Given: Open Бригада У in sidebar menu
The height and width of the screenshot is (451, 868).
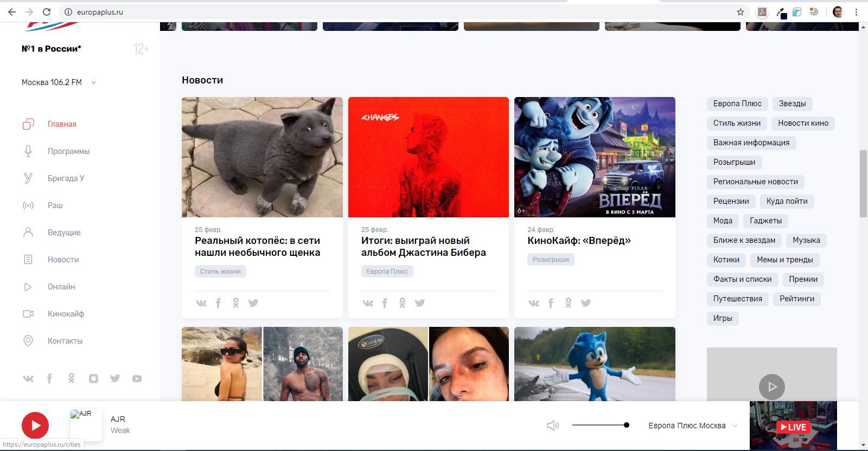Looking at the screenshot, I should 54,178.
